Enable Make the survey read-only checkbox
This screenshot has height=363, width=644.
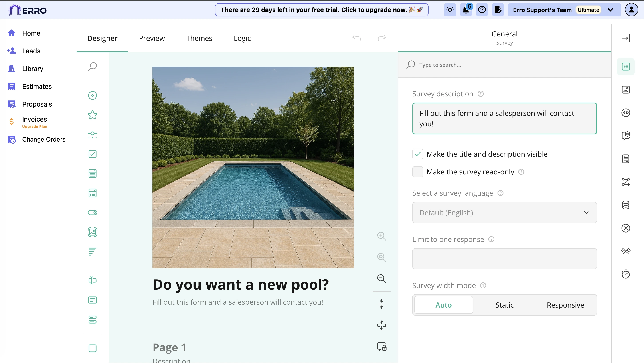[417, 172]
